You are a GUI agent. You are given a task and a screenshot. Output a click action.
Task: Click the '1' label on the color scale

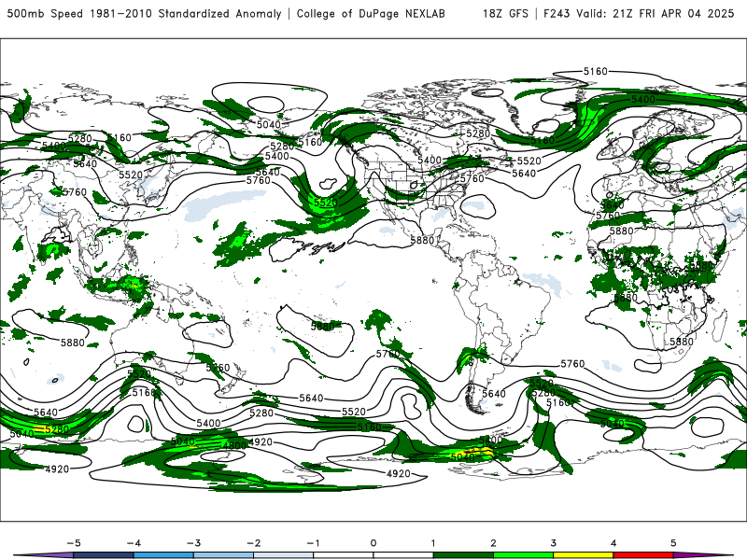coord(433,543)
